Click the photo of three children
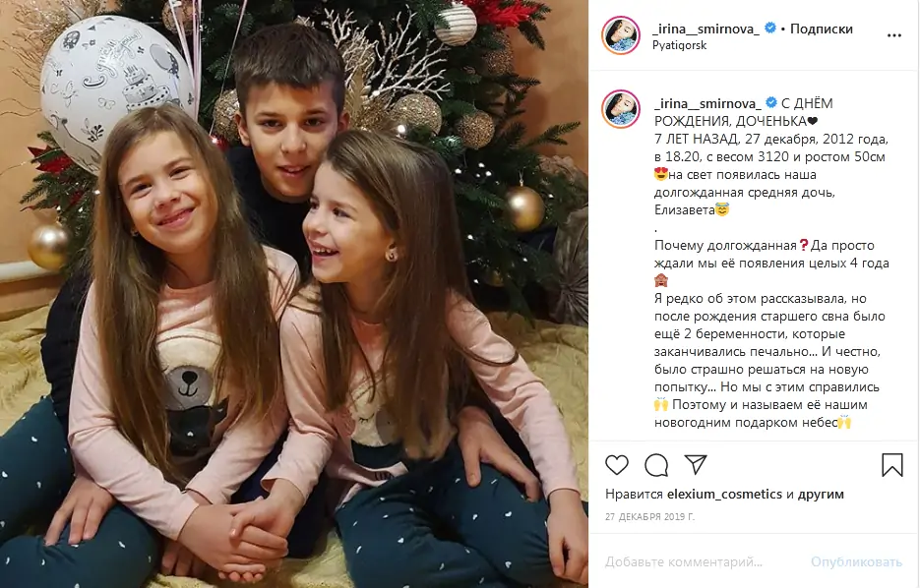This screenshot has width=920, height=588. tap(294, 294)
